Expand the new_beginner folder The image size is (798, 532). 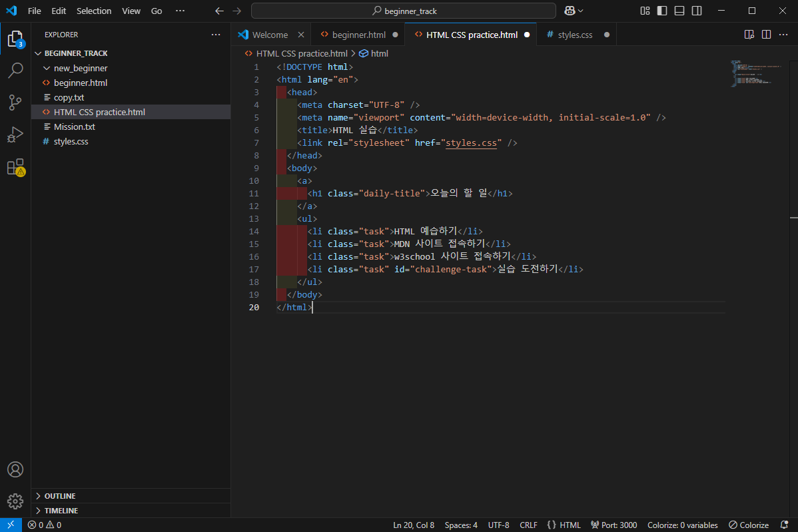click(80, 68)
